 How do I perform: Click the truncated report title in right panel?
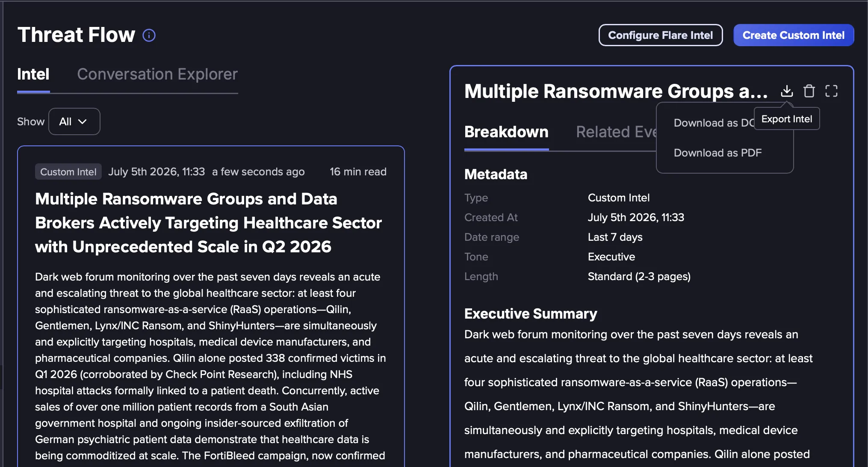pyautogui.click(x=616, y=91)
